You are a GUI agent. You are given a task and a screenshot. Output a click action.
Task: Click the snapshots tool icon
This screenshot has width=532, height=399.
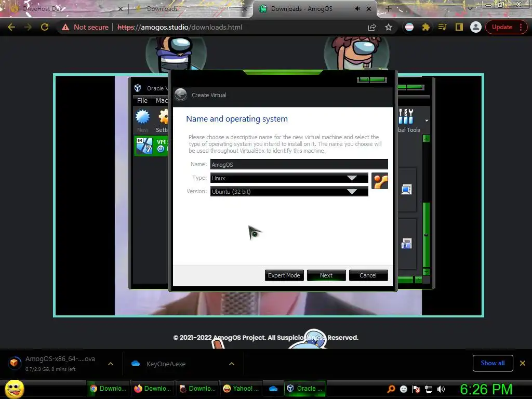406,244
